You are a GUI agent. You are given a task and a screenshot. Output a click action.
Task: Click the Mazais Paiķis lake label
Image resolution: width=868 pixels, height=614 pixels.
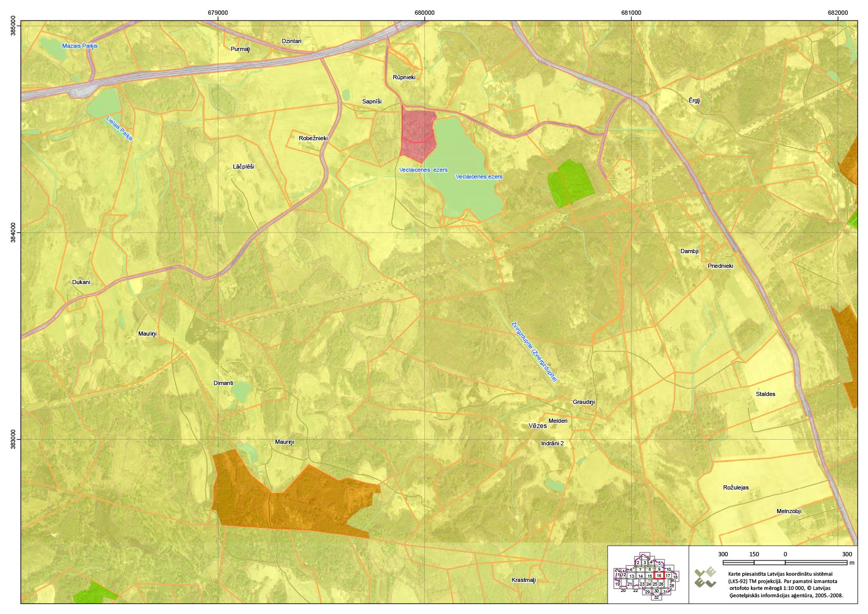click(x=80, y=46)
